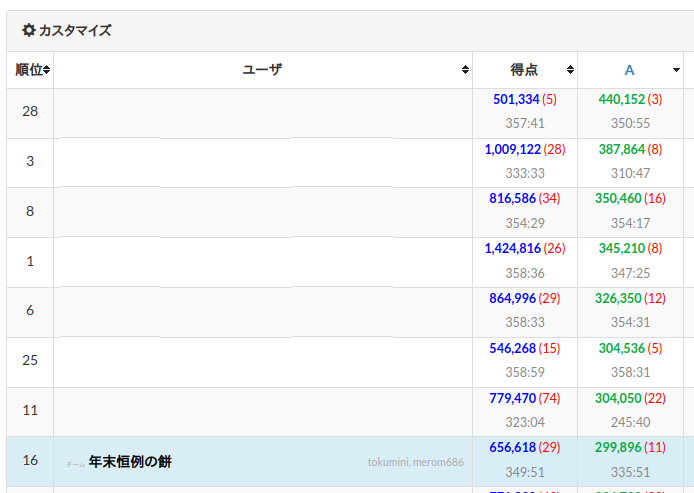Click the 得点 sort arrows icon

point(571,69)
